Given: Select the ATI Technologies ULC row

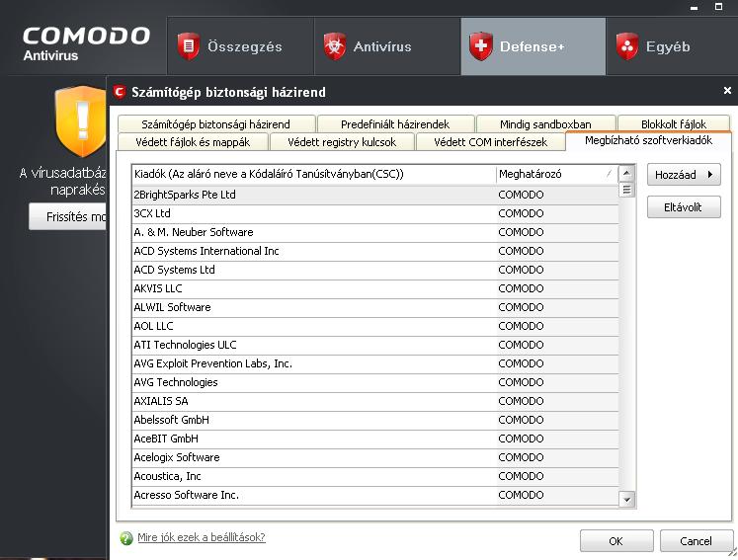Looking at the screenshot, I should pos(375,345).
